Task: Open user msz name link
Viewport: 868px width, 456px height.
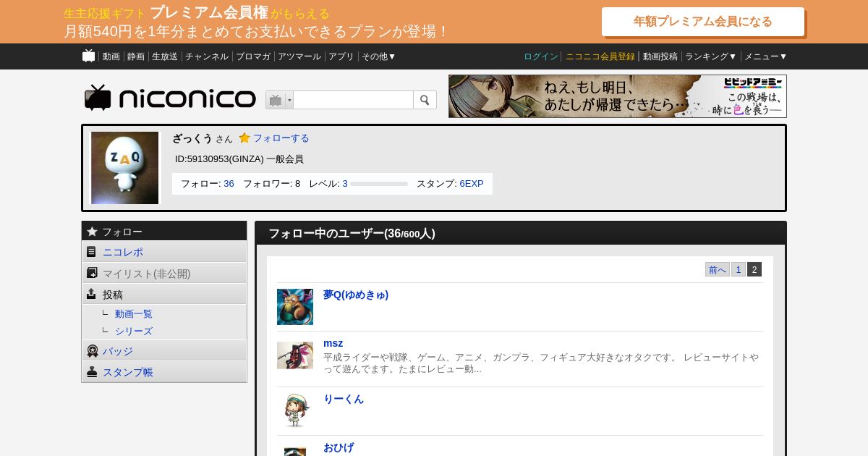Action: (x=333, y=343)
